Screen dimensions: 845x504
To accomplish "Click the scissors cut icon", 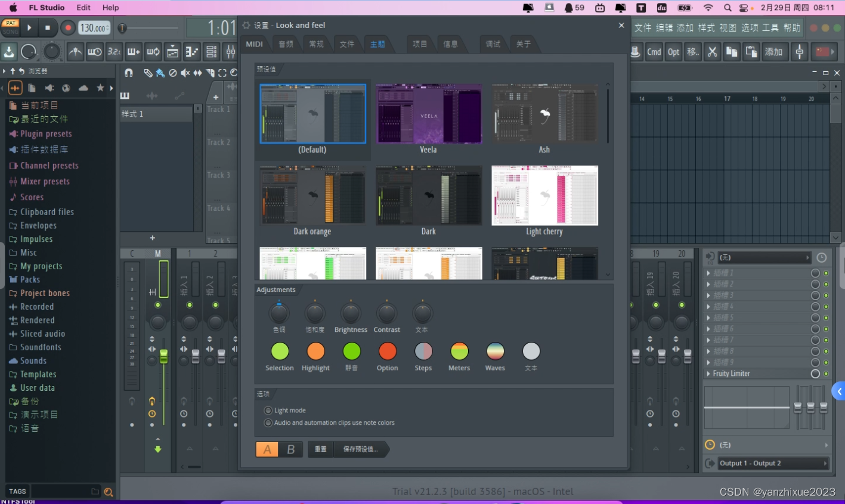I will pyautogui.click(x=712, y=52).
